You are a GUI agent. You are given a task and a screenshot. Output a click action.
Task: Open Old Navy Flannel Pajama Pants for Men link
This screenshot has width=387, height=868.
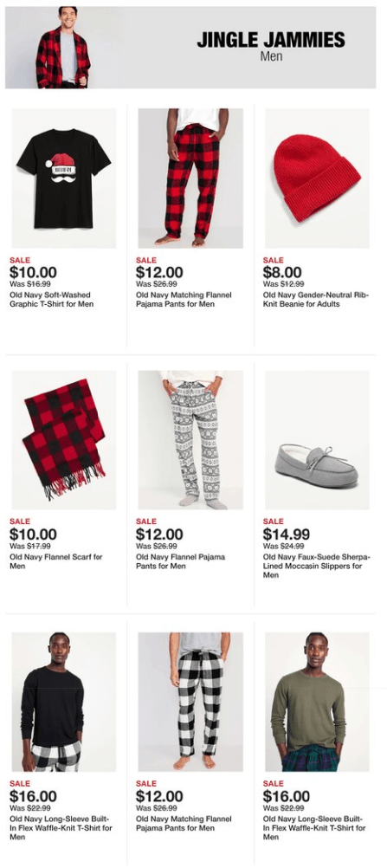tap(180, 561)
